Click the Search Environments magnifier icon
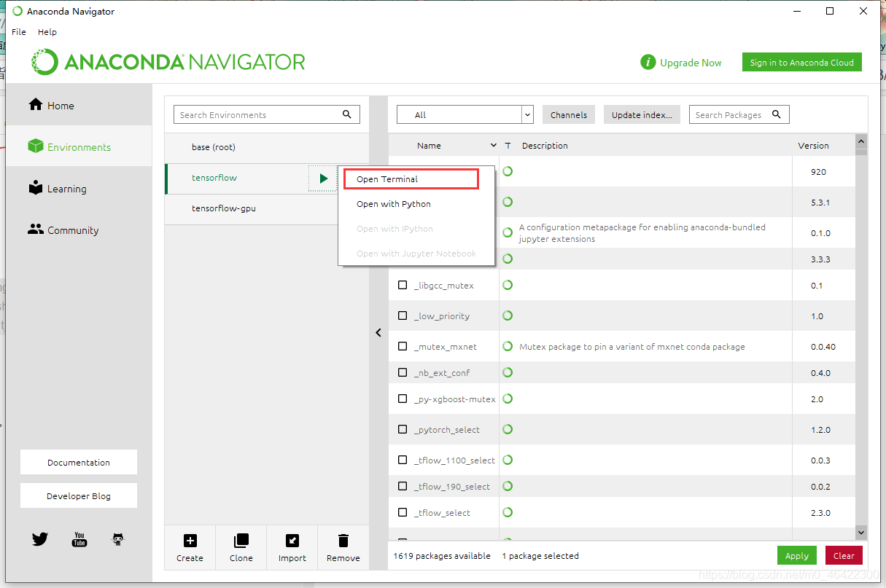 pos(347,114)
